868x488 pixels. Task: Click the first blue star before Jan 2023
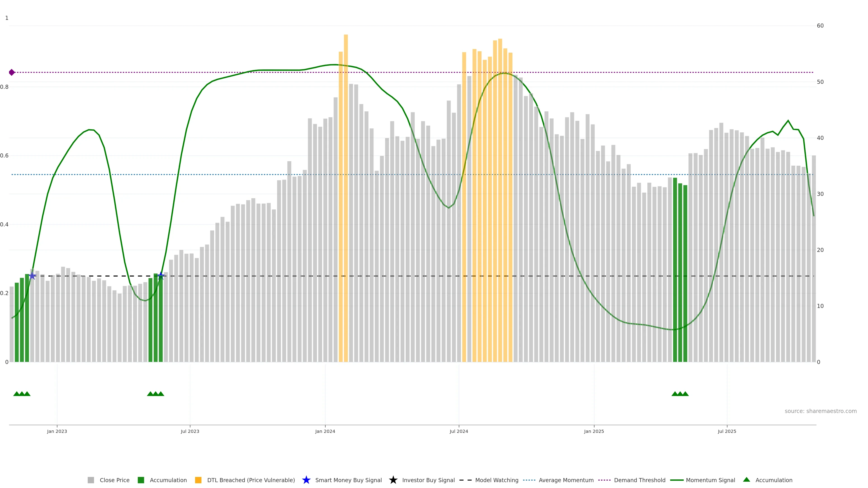coord(32,276)
